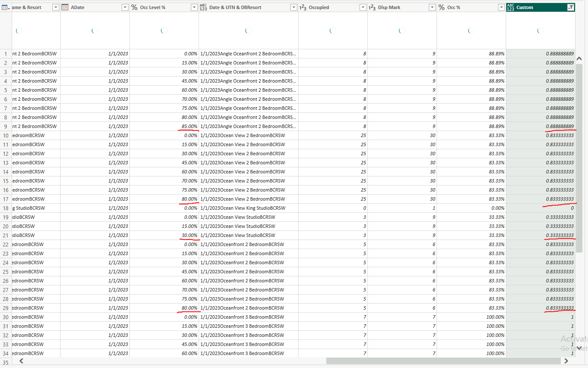Viewport: 588px width, 368px height.
Task: Select the Ocean View King Studio cell in row 18
Action: [248, 208]
